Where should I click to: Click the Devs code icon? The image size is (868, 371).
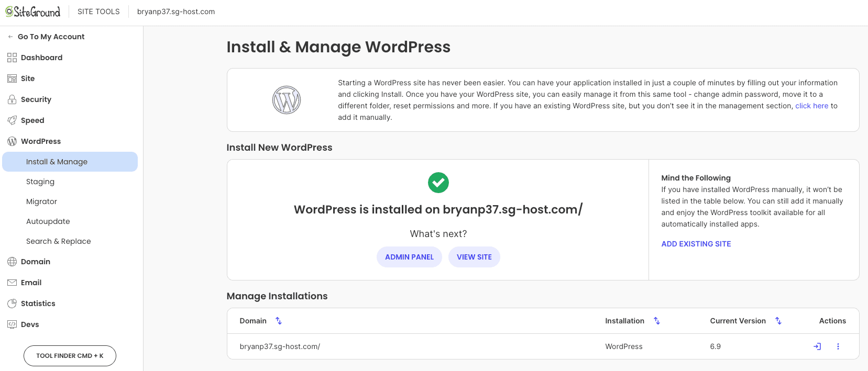[12, 324]
